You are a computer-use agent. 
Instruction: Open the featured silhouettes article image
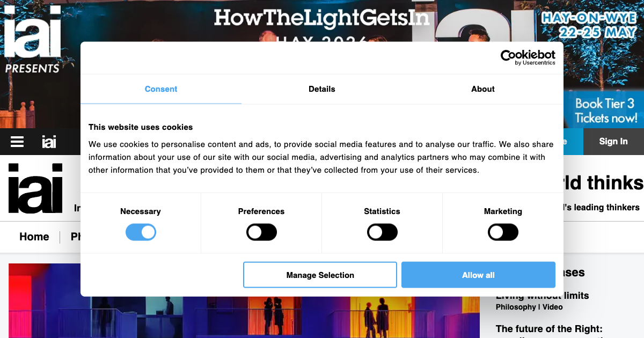click(244, 303)
